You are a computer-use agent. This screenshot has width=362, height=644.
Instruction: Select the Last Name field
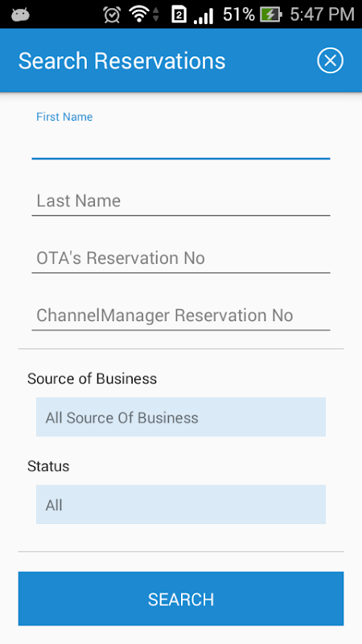(181, 200)
